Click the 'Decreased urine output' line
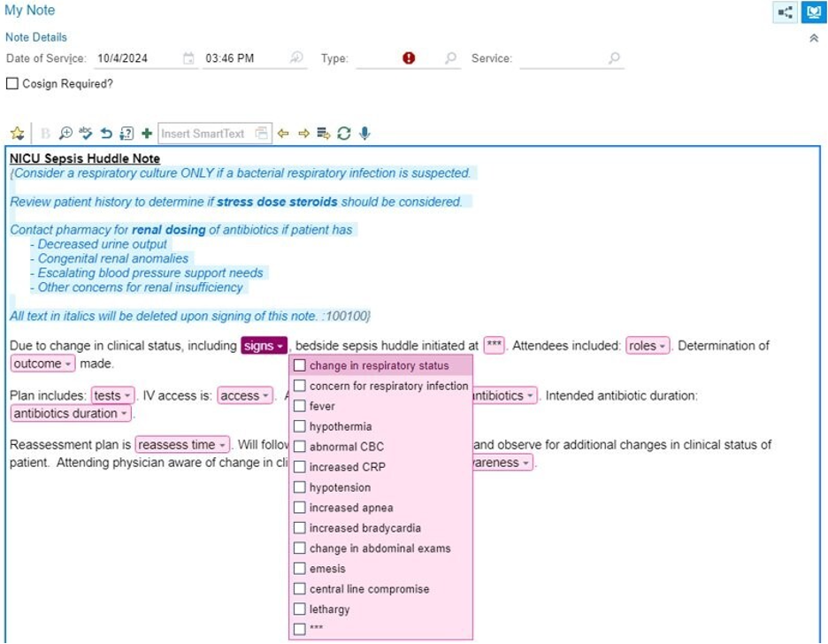The image size is (828, 644). pyautogui.click(x=99, y=244)
